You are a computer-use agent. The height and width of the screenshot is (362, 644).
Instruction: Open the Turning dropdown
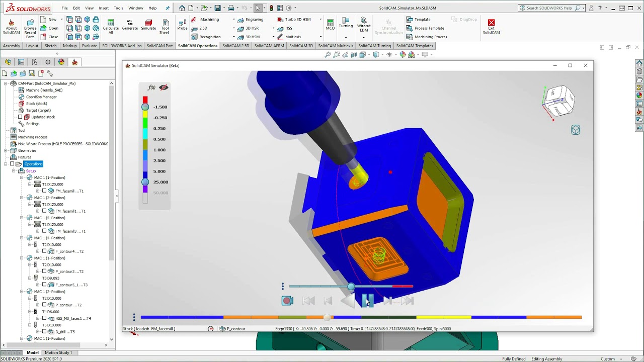(346, 37)
